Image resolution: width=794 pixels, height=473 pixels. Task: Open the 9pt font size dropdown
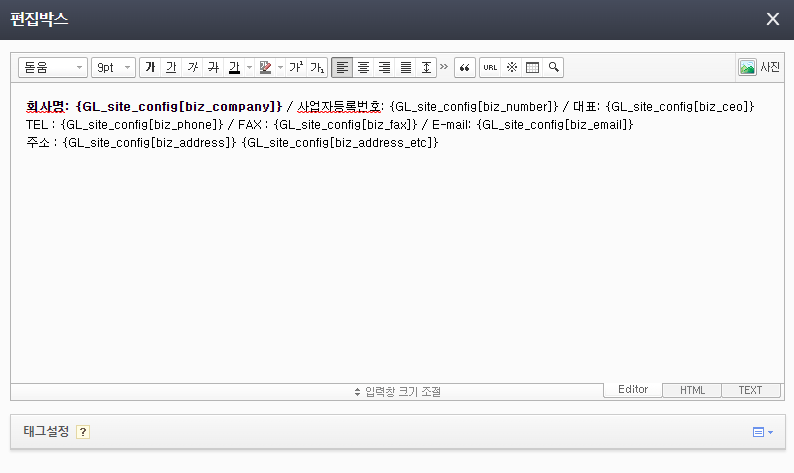112,67
